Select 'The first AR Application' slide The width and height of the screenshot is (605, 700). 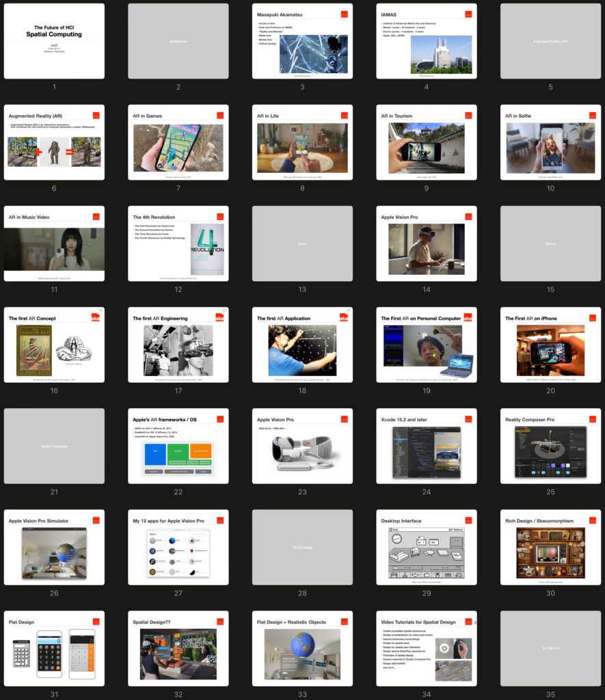(302, 345)
